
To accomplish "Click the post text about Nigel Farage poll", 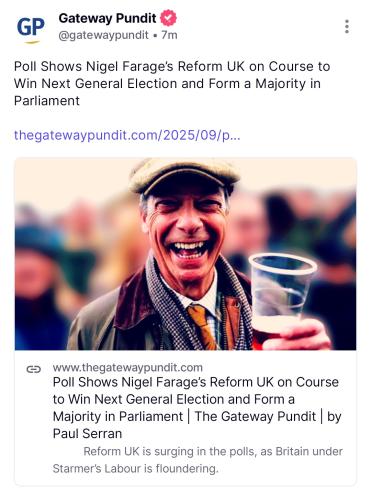I will (172, 83).
